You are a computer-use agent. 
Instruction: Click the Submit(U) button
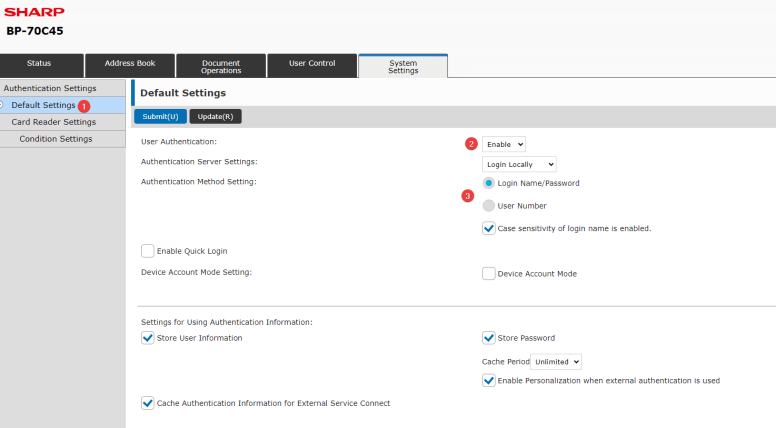click(160, 117)
